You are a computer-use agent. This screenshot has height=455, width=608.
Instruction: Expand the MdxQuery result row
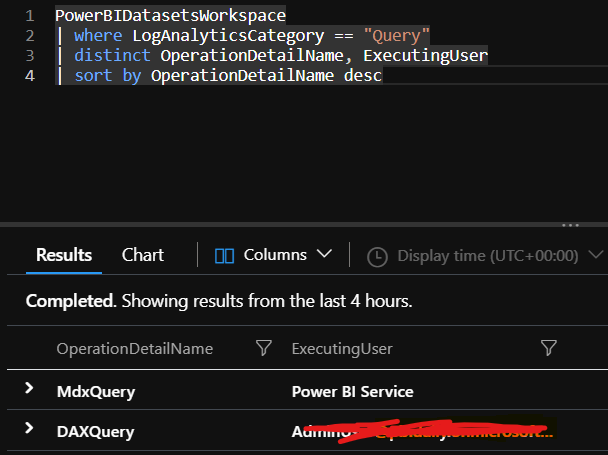pyautogui.click(x=29, y=388)
